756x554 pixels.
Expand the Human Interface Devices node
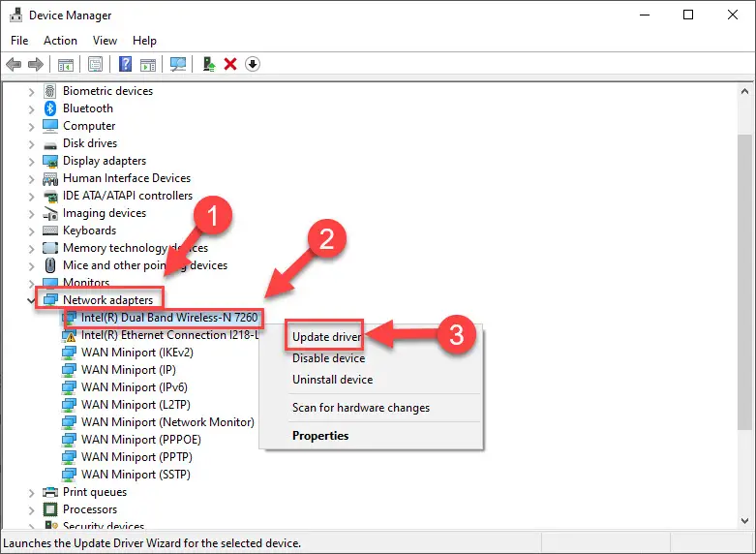pos(31,178)
